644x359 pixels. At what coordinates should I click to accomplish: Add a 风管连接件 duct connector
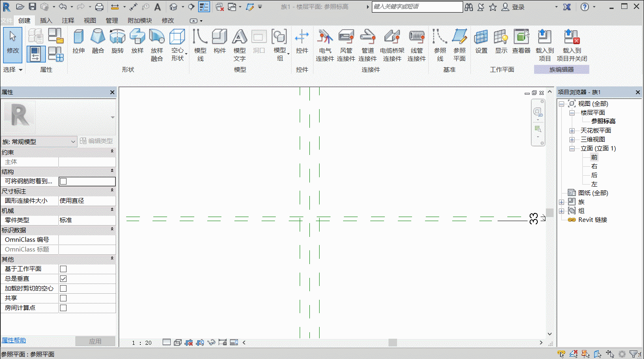[346, 45]
